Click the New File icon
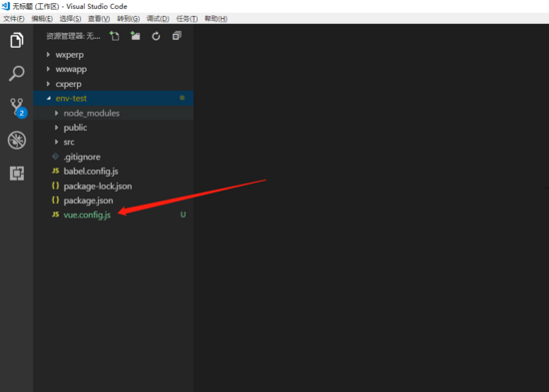Screen dimensions: 549x392 [115, 36]
